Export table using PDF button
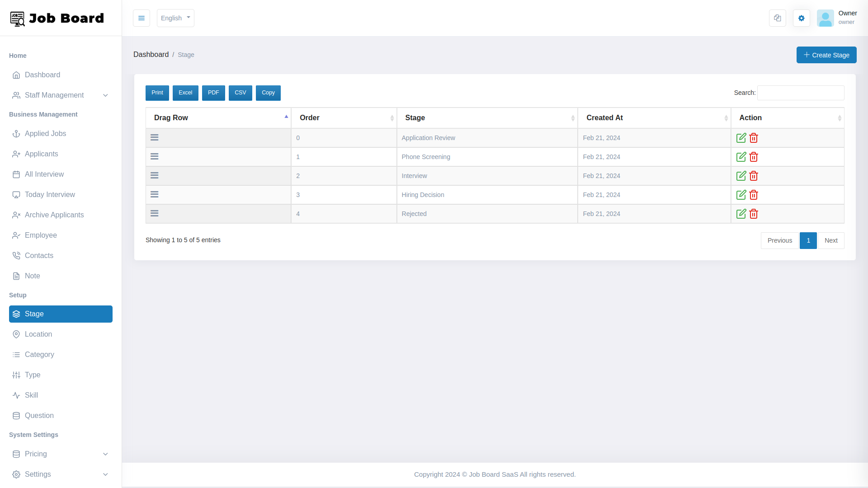The image size is (868, 488). click(213, 93)
